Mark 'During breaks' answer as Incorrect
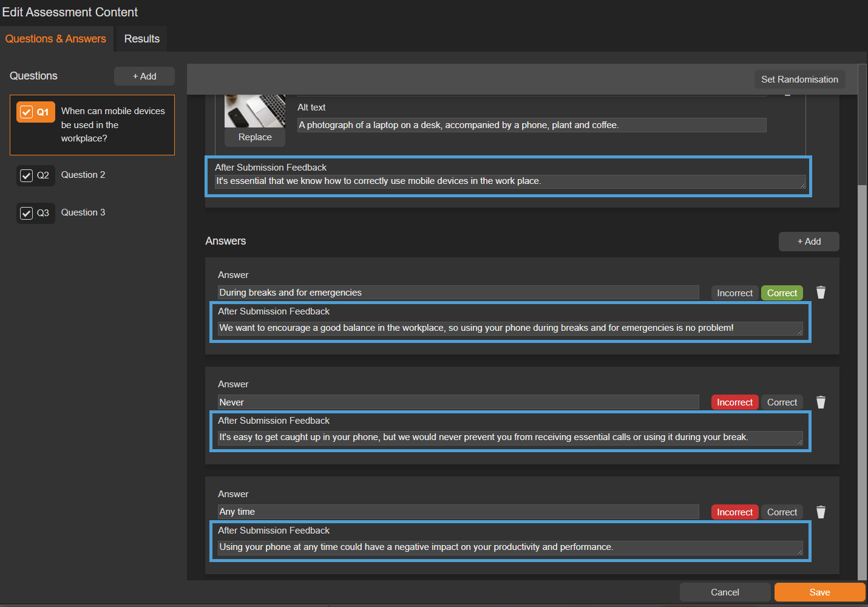 tap(734, 293)
